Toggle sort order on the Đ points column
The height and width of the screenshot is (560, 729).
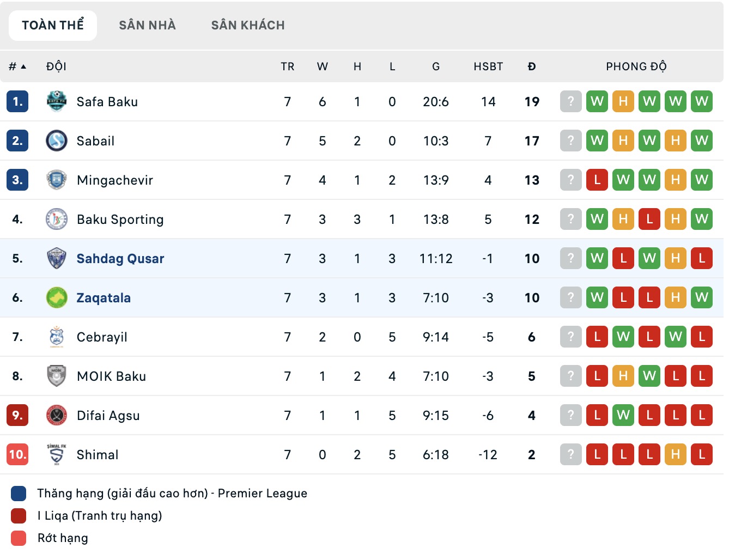coord(532,66)
